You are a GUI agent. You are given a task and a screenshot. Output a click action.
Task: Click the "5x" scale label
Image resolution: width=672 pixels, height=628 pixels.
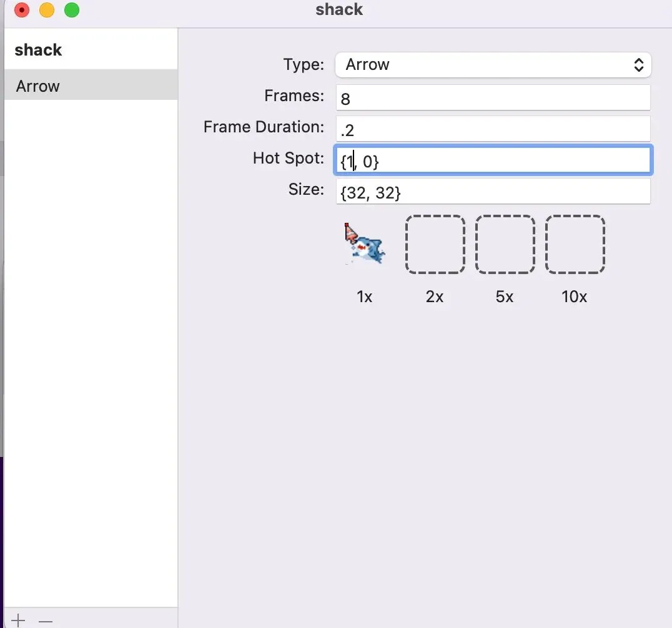click(x=505, y=297)
